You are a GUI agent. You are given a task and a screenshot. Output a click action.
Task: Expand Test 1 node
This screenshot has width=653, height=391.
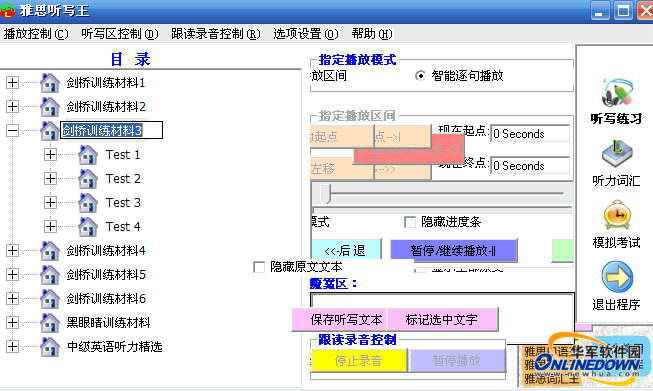click(x=50, y=155)
